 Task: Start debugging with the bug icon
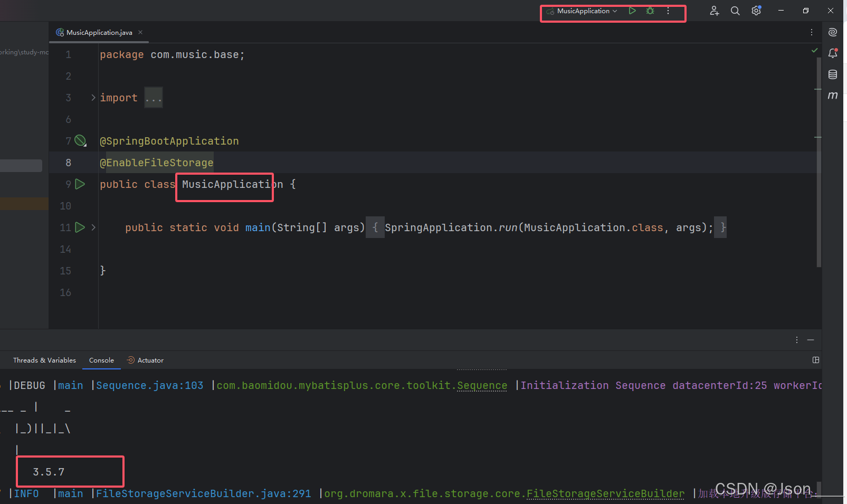650,11
